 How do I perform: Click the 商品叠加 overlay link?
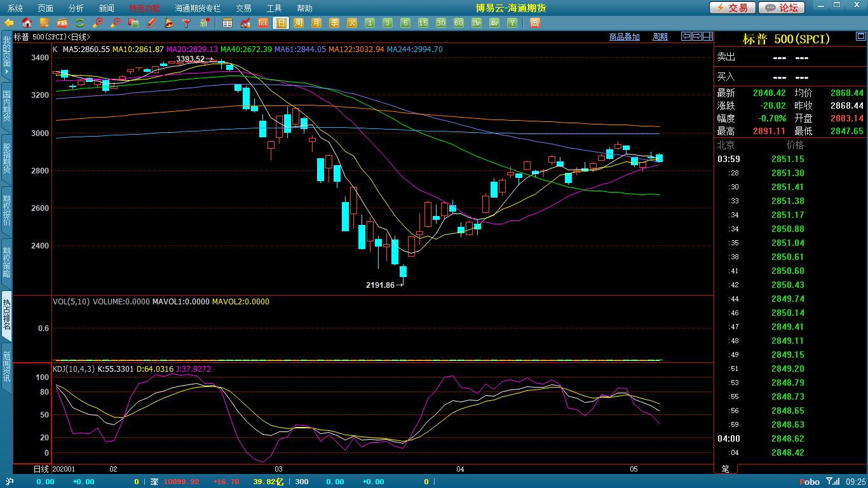624,37
